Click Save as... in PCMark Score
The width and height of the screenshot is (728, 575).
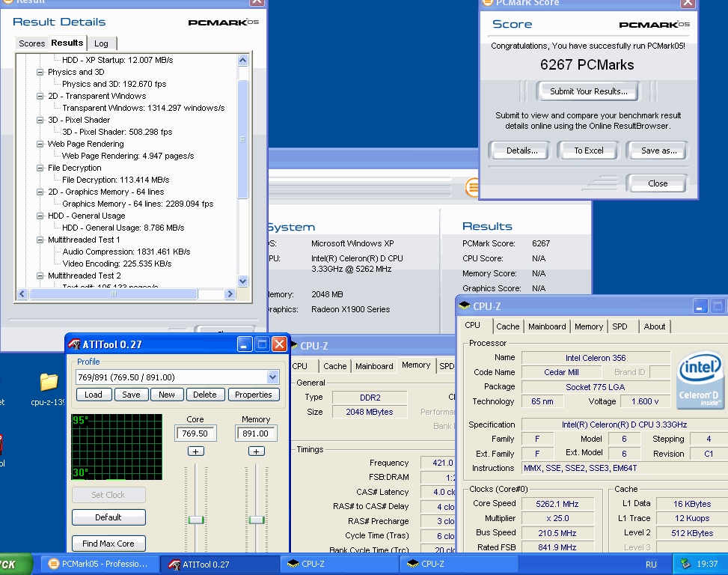(x=658, y=150)
